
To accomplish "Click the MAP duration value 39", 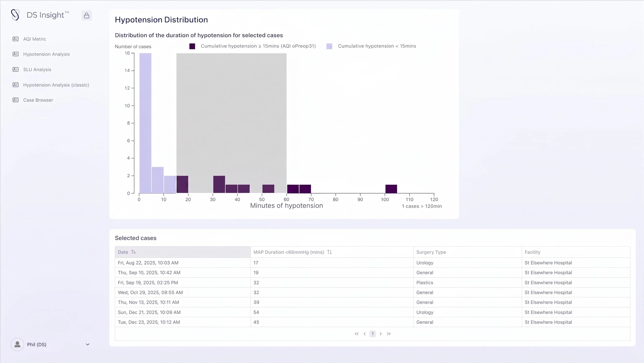I will click(x=256, y=302).
